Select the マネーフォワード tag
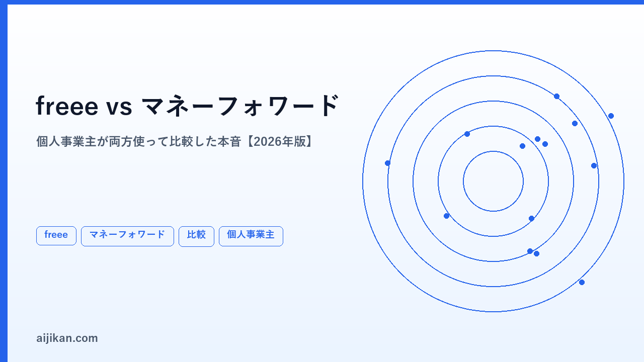 coord(127,236)
